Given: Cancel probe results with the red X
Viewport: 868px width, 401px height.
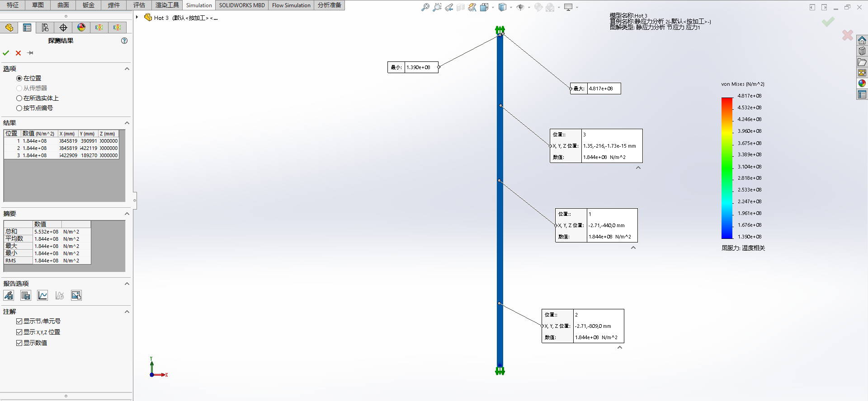Looking at the screenshot, I should tap(18, 53).
